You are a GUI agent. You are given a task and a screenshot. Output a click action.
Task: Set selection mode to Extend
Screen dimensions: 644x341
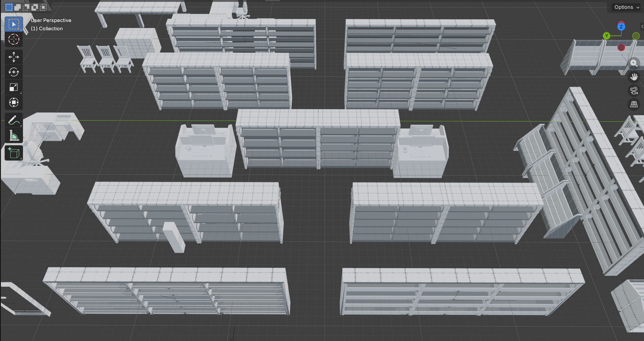18,7
